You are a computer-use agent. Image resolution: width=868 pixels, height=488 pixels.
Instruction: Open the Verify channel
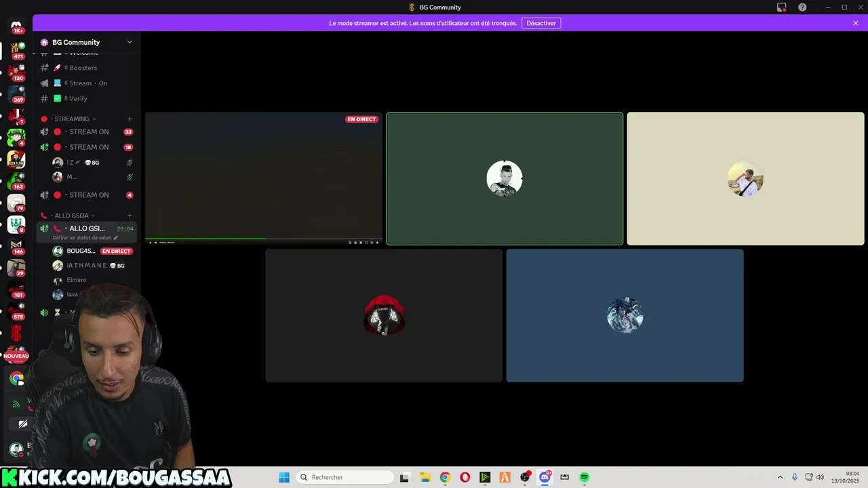(88, 98)
